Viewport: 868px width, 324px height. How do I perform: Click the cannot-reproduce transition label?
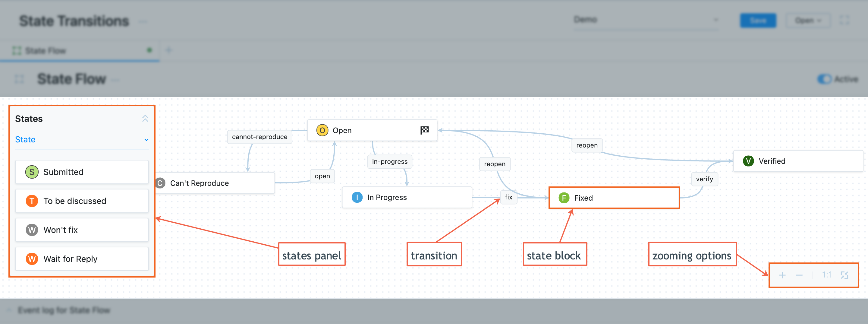[259, 137]
